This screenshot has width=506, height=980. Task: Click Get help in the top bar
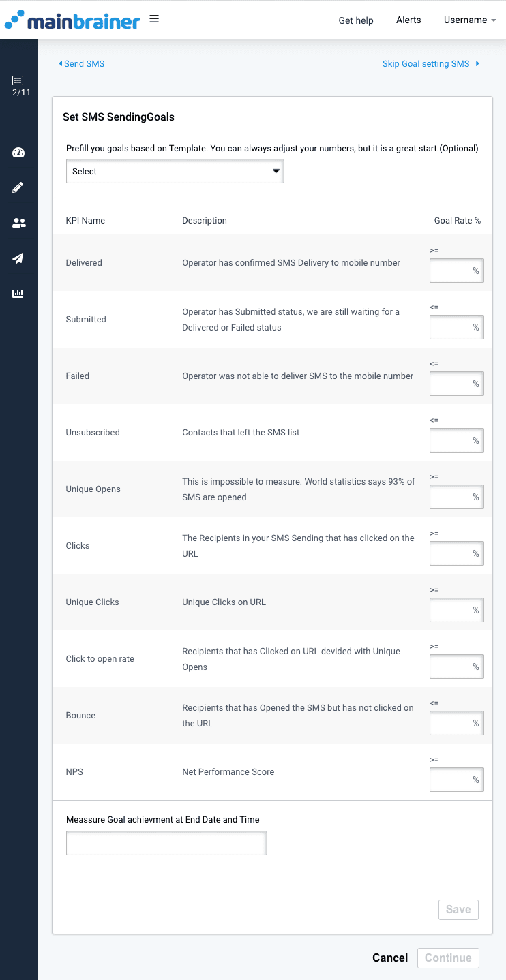point(355,20)
